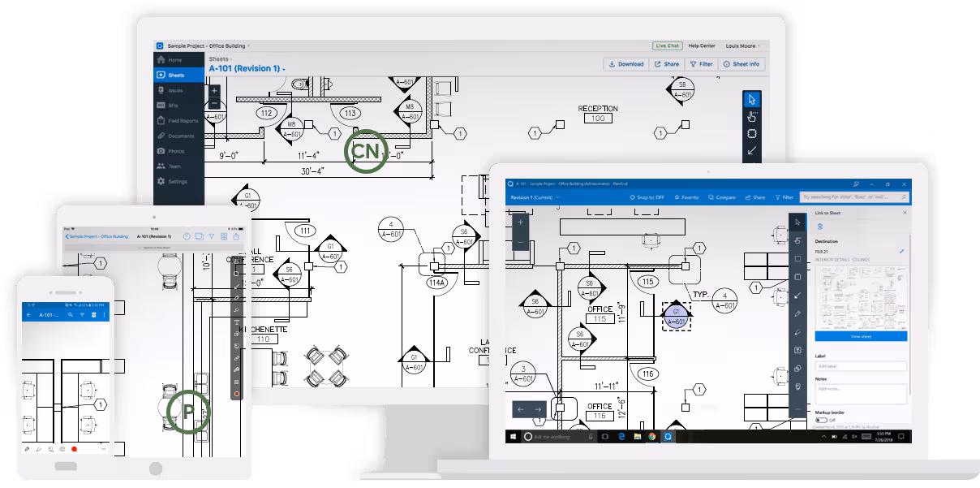
Task: Click Compare on the laptop toolbar
Action: (721, 197)
